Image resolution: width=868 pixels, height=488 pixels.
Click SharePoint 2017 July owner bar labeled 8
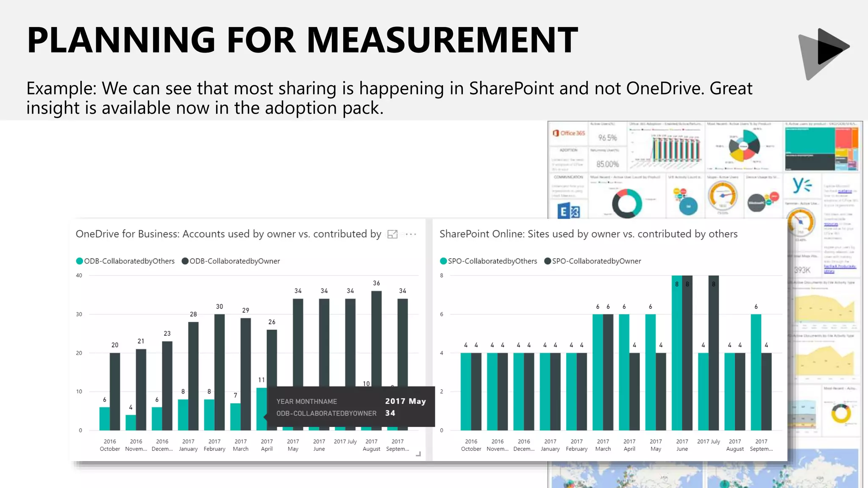(x=714, y=353)
